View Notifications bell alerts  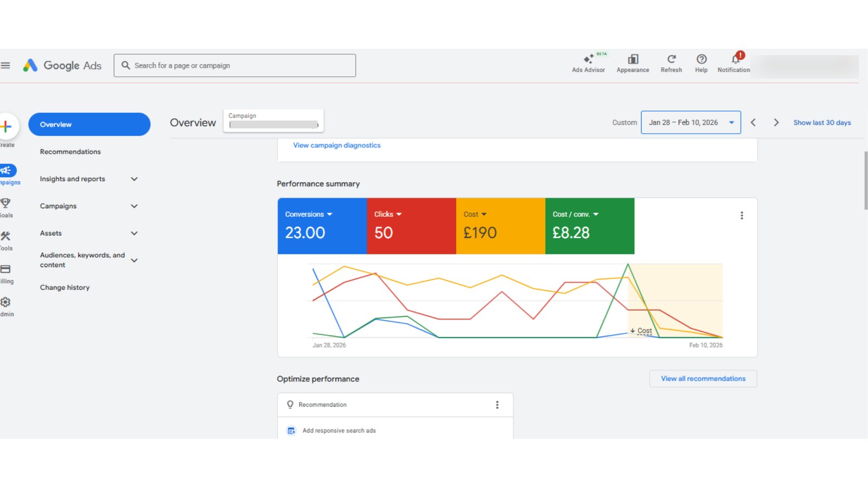click(x=734, y=63)
